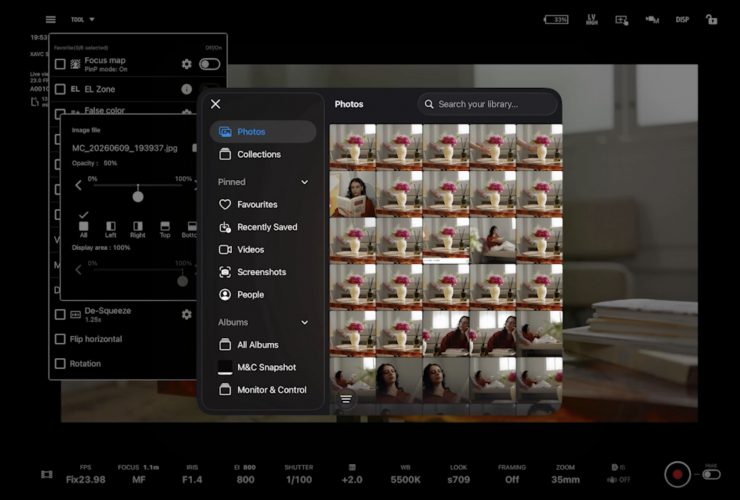Viewport: 740px width, 500px height.
Task: Click the lock icon in top bar
Action: coord(711,19)
